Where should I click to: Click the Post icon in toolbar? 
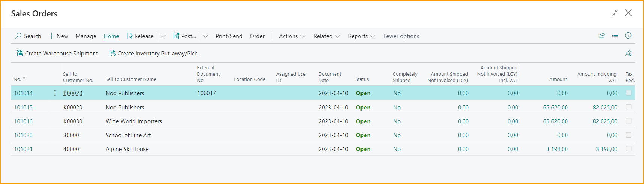[176, 36]
